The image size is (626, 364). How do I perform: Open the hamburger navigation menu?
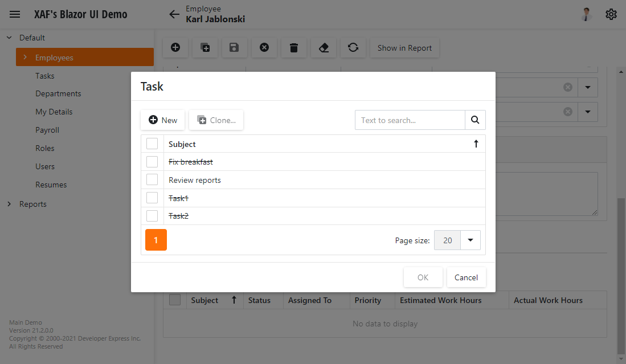coord(15,14)
